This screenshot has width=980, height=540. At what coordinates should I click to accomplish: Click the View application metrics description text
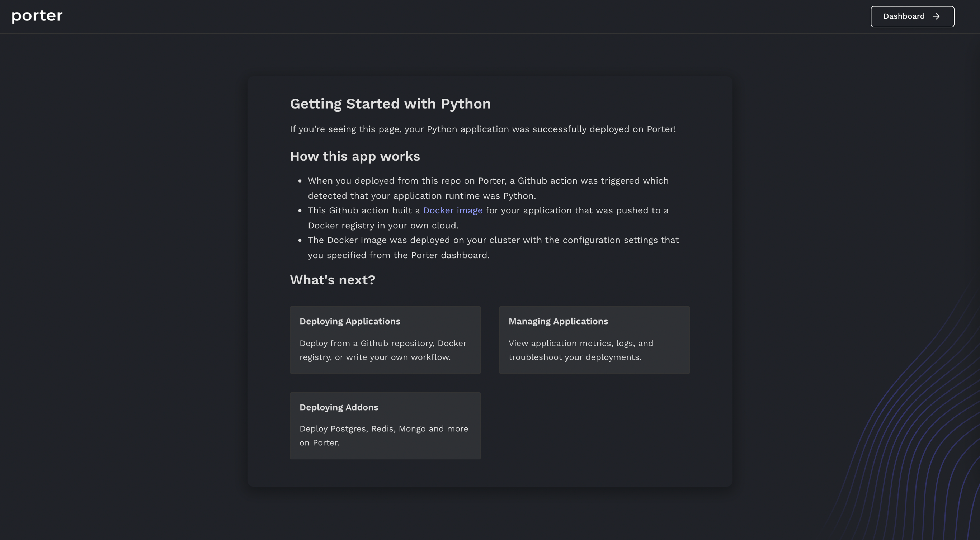[581, 350]
